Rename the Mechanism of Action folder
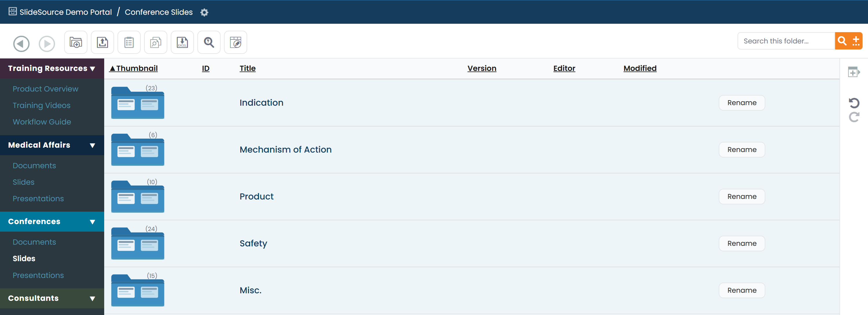This screenshot has width=868, height=315. click(x=742, y=150)
